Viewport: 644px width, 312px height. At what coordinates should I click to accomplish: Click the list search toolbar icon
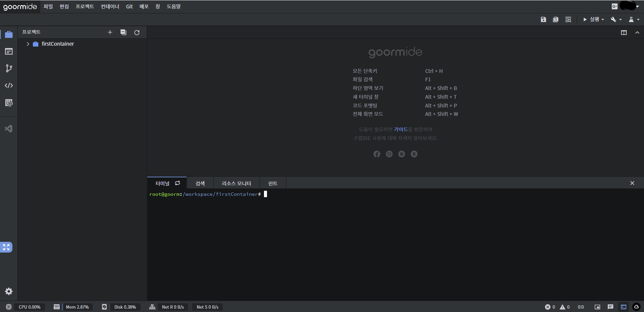coord(568,19)
